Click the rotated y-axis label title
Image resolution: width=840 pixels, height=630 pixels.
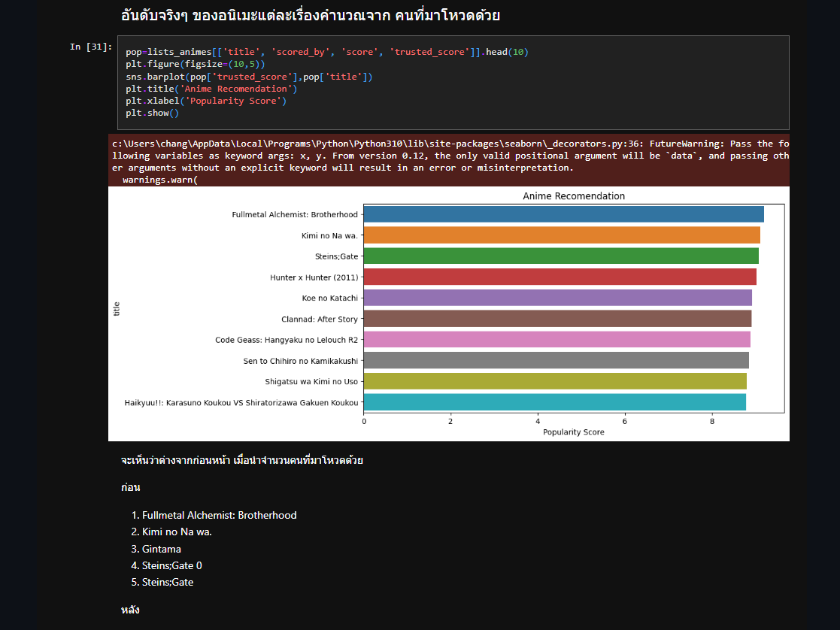coord(117,308)
